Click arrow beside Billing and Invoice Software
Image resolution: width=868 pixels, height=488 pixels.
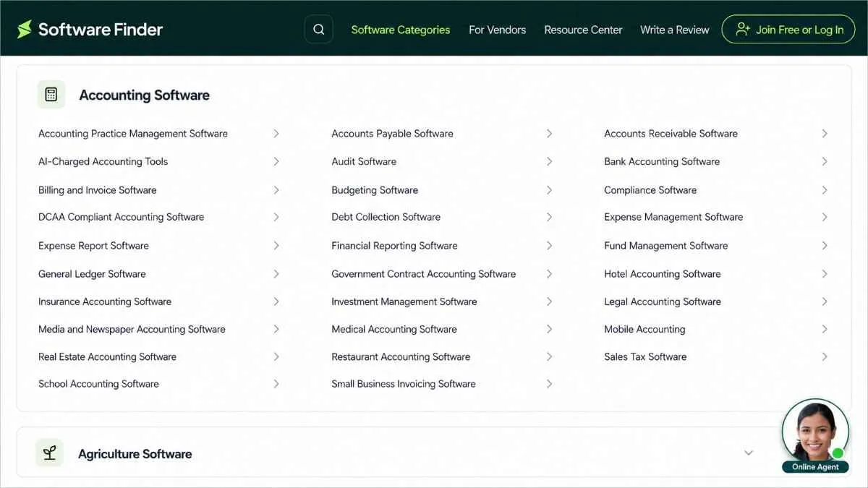[x=276, y=190]
